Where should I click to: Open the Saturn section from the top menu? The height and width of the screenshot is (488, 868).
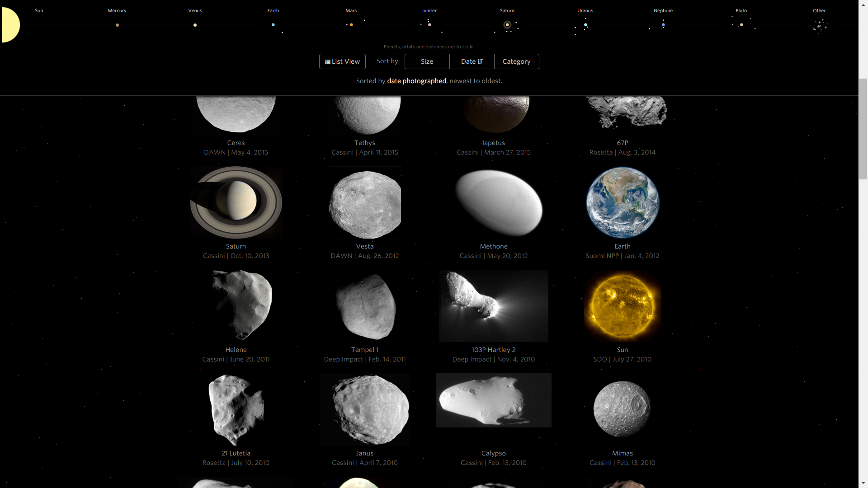(507, 10)
